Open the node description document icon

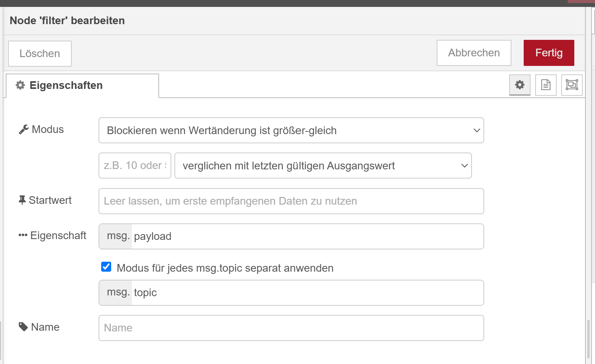pyautogui.click(x=546, y=85)
